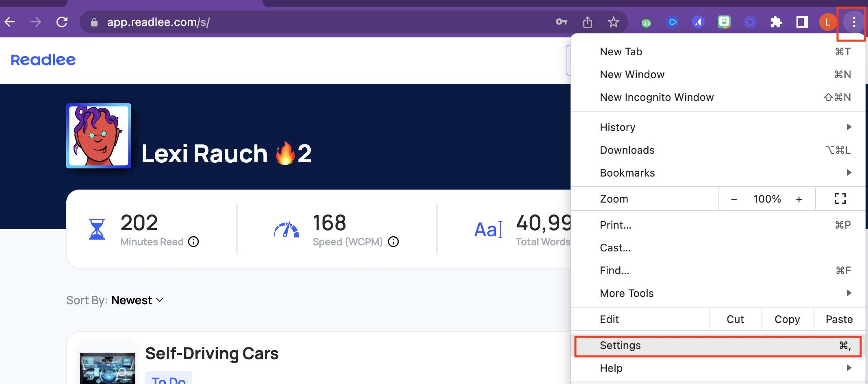The height and width of the screenshot is (384, 868).
Task: Open the Extensions puzzle piece menu
Action: (776, 22)
